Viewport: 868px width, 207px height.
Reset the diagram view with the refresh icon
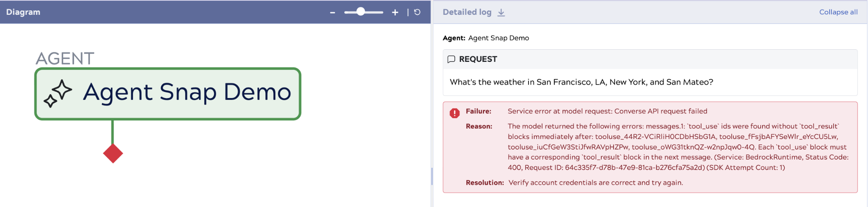coord(417,12)
